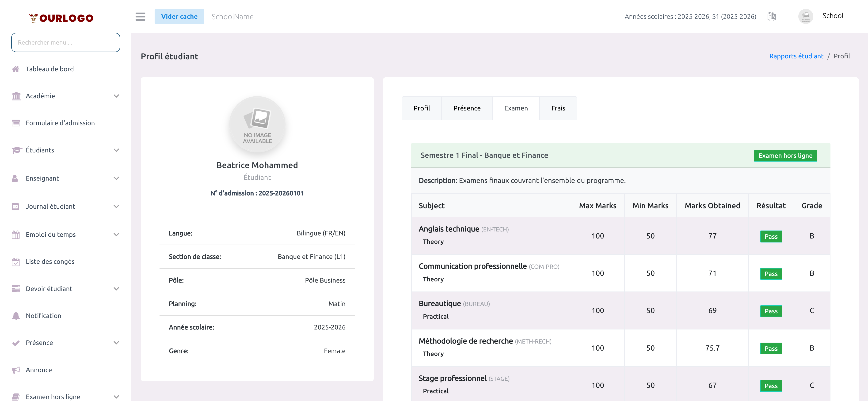The width and height of the screenshot is (868, 401).
Task: Click the language translate icon in header
Action: pos(772,16)
